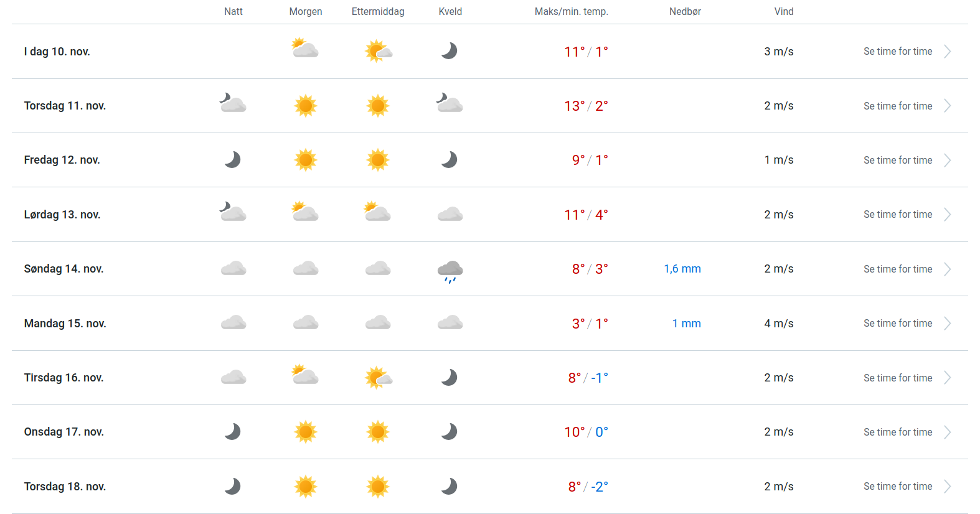The width and height of the screenshot is (980, 514).
Task: Expand the chevron for Søndag 14. nov.
Action: (947, 269)
